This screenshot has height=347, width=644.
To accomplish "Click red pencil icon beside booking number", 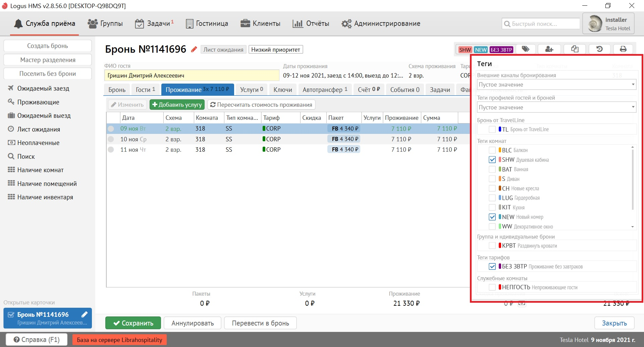I will (x=194, y=50).
